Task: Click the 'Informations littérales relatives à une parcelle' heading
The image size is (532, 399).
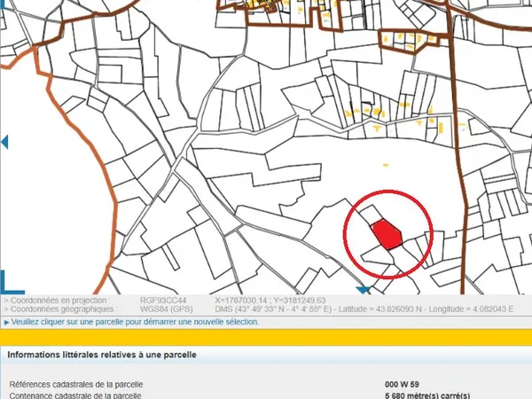Action: [x=102, y=355]
